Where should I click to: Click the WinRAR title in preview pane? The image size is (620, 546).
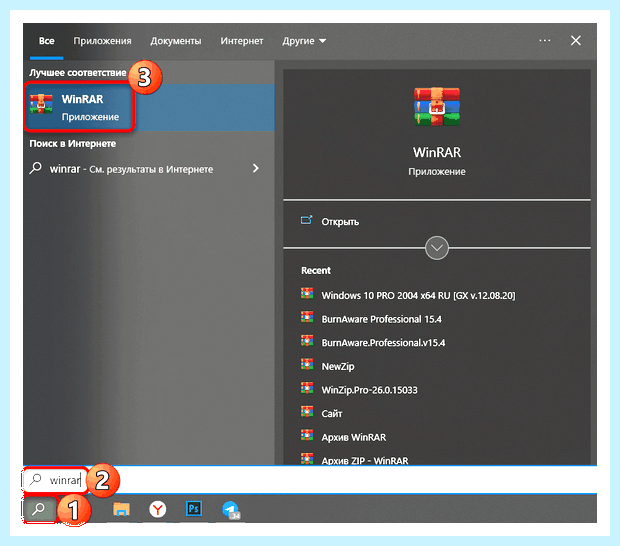437,153
